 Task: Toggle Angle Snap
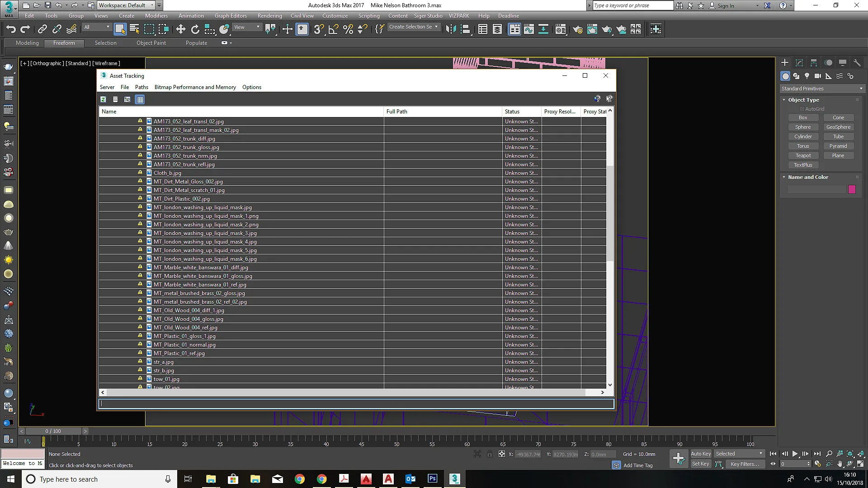[x=333, y=29]
